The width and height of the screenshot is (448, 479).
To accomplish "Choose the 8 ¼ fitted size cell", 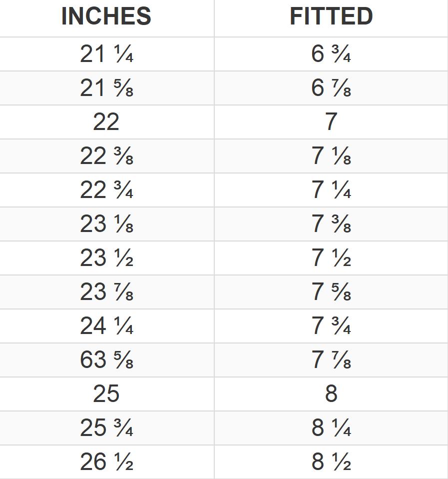I will pyautogui.click(x=331, y=428).
